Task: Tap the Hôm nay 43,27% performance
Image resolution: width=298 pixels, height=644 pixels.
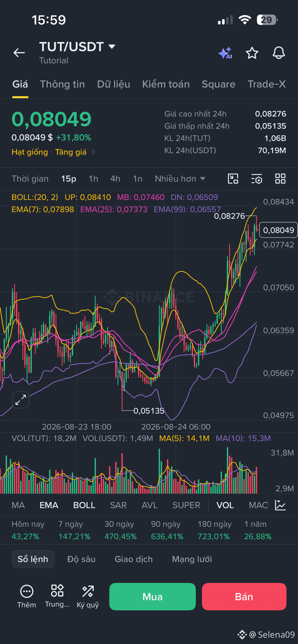Action: pos(28,530)
